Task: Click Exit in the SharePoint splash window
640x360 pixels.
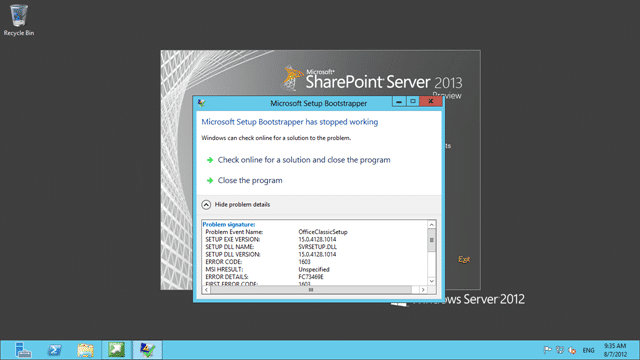Action: tap(464, 259)
